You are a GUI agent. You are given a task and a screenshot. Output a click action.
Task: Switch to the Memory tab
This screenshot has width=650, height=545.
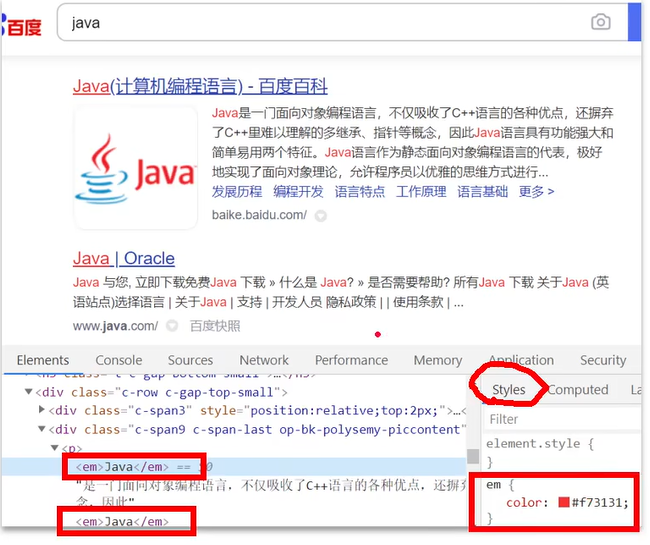[438, 360]
